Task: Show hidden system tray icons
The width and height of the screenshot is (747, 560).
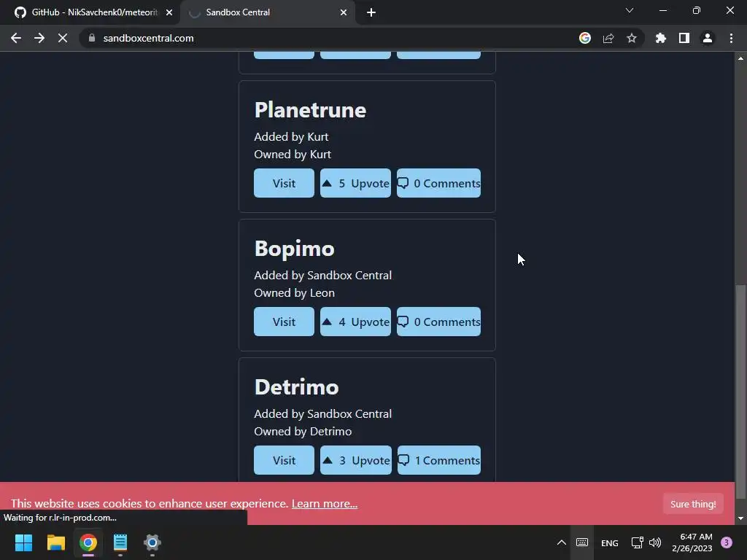Action: pyautogui.click(x=562, y=542)
